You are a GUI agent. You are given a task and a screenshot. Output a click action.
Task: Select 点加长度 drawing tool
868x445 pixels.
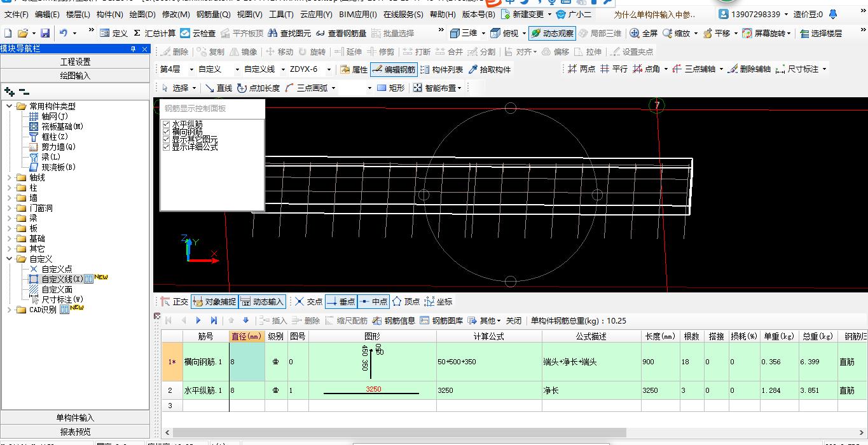(258, 88)
